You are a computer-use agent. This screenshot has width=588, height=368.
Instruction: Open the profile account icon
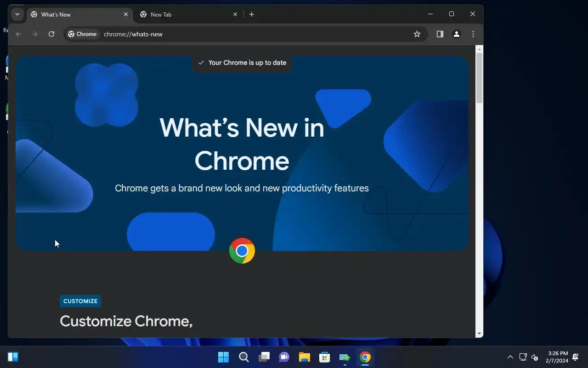[457, 34]
